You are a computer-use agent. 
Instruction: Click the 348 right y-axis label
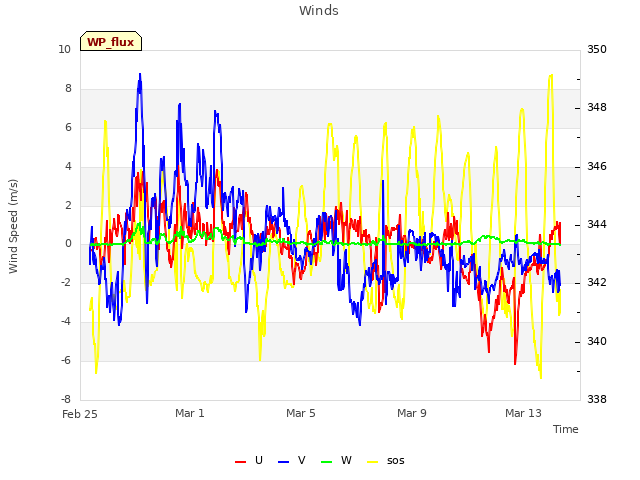pos(597,108)
